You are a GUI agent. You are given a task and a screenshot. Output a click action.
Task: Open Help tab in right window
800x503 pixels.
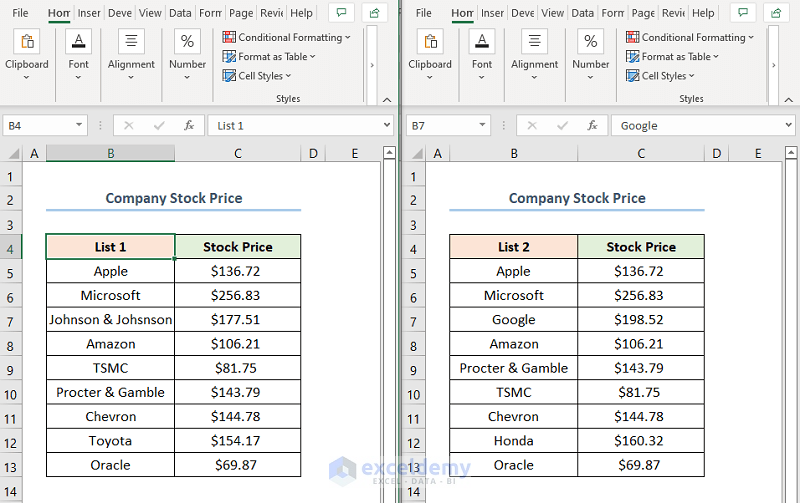coord(703,13)
